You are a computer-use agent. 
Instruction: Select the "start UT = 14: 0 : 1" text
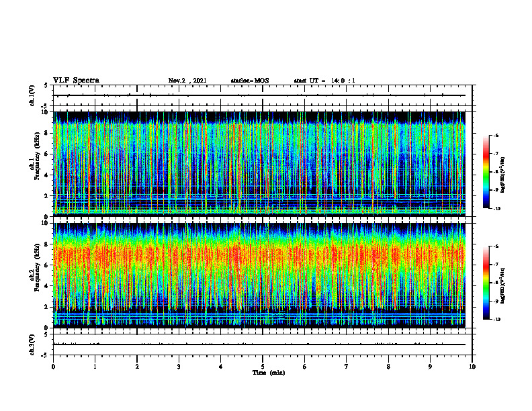[x=324, y=81]
